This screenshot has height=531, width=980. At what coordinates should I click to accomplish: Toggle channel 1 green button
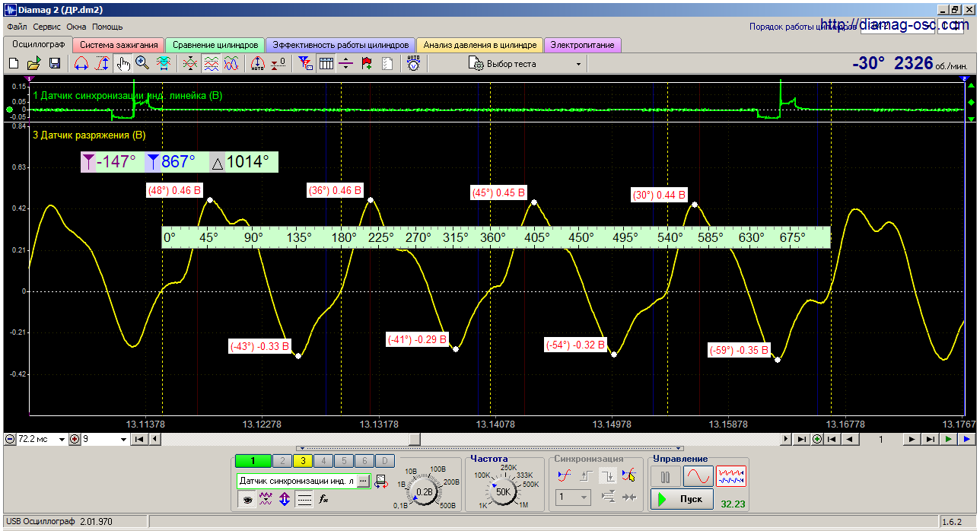253,461
